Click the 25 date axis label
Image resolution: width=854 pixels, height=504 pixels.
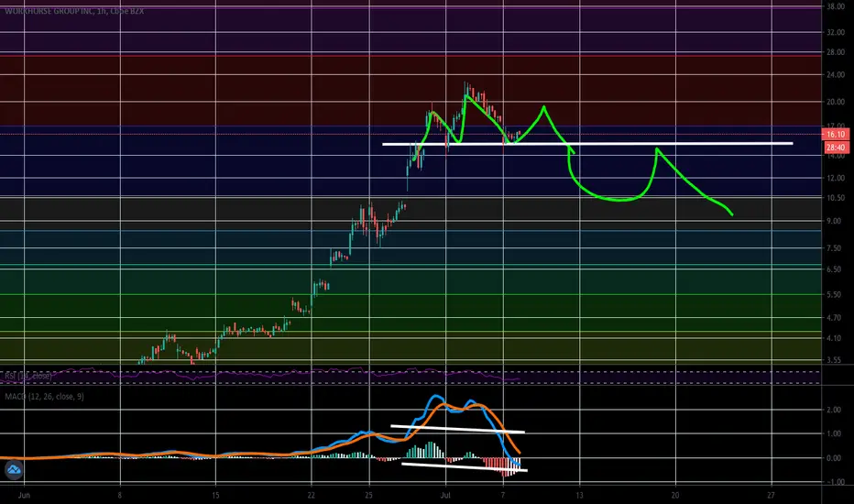pyautogui.click(x=368, y=495)
